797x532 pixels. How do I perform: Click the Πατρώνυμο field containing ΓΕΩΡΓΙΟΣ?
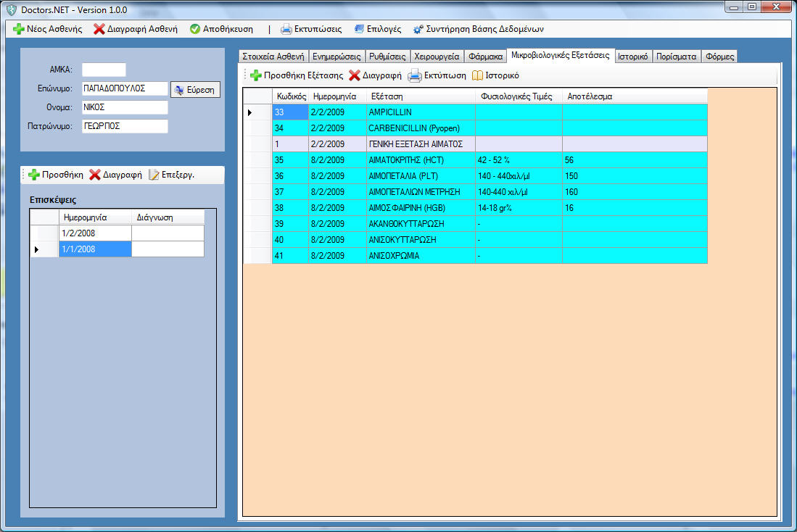(125, 126)
